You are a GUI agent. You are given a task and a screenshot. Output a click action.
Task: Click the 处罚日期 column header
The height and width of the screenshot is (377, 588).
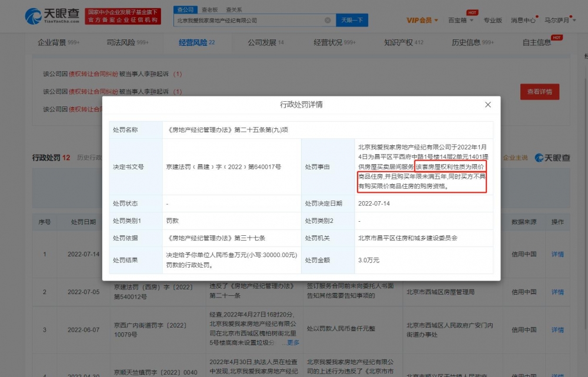point(83,222)
